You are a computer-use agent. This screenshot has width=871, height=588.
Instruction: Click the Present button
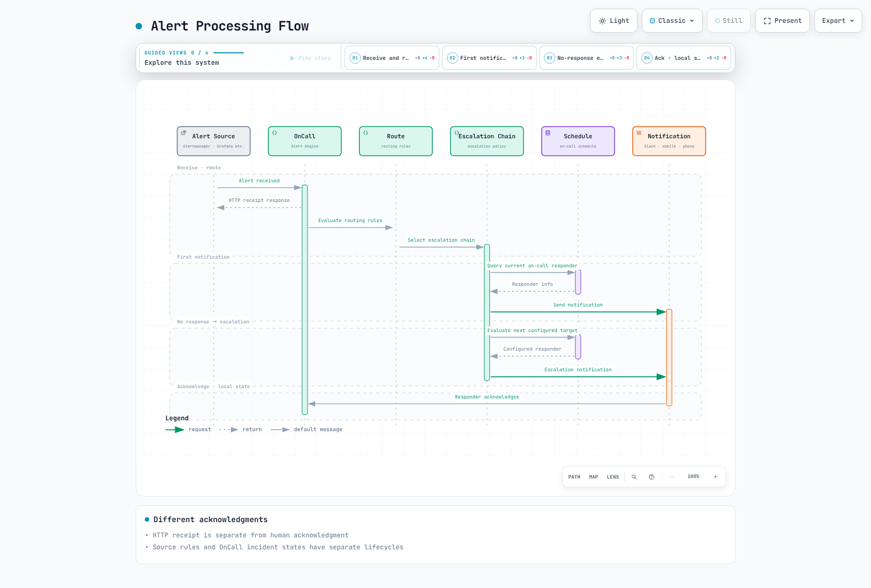782,21
